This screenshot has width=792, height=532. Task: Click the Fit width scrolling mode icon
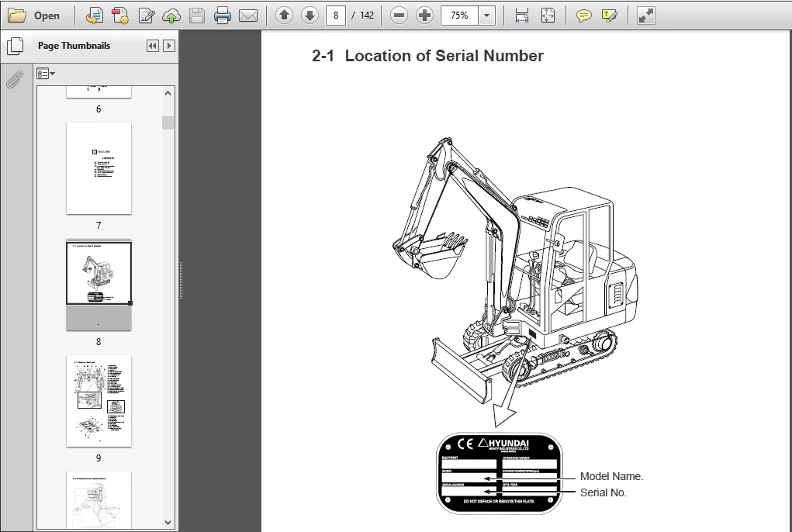point(522,16)
